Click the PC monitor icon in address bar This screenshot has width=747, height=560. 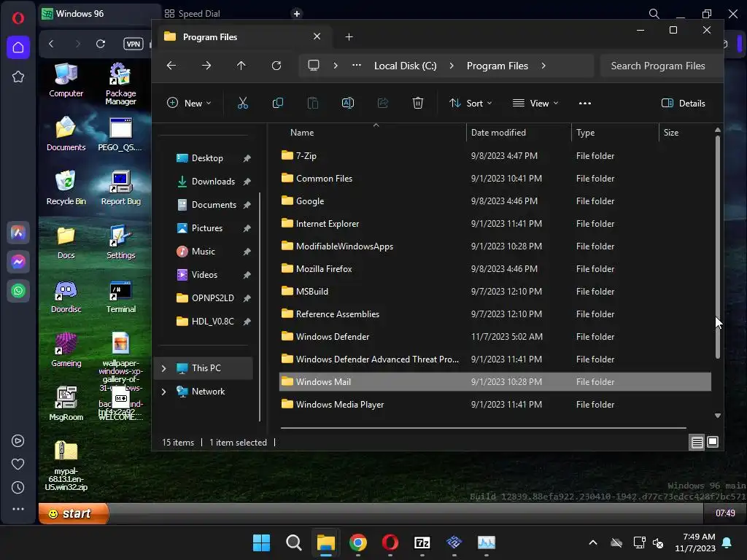(314, 66)
